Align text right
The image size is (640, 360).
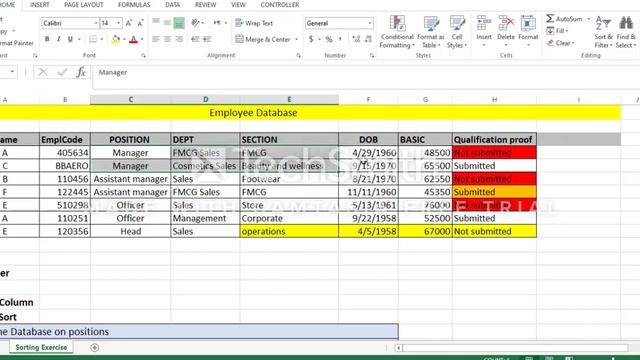coord(179,39)
